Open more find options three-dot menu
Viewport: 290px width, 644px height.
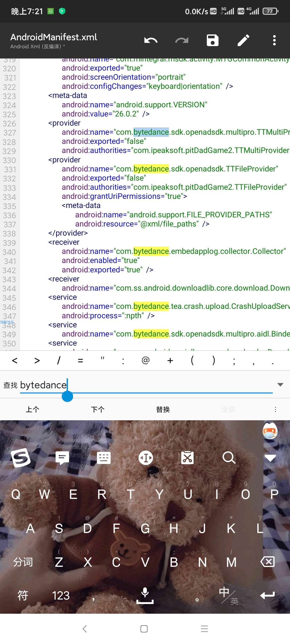[x=275, y=409]
